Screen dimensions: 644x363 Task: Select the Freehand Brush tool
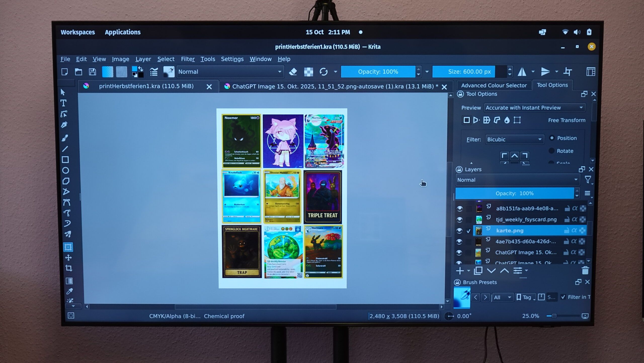point(65,138)
